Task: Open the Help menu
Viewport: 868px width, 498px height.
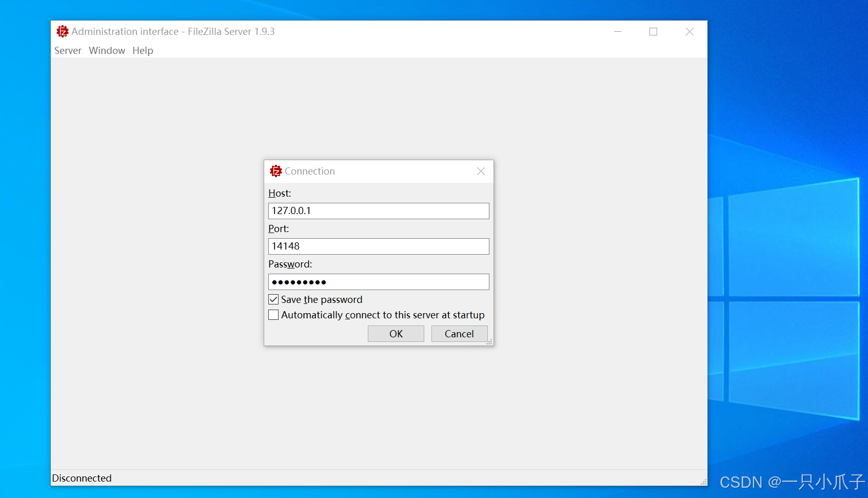Action: point(143,50)
